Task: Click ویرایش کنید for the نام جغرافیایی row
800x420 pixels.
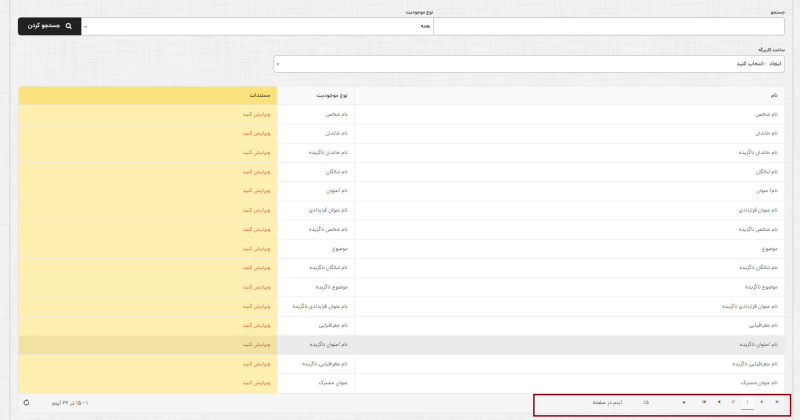Action: (257, 325)
